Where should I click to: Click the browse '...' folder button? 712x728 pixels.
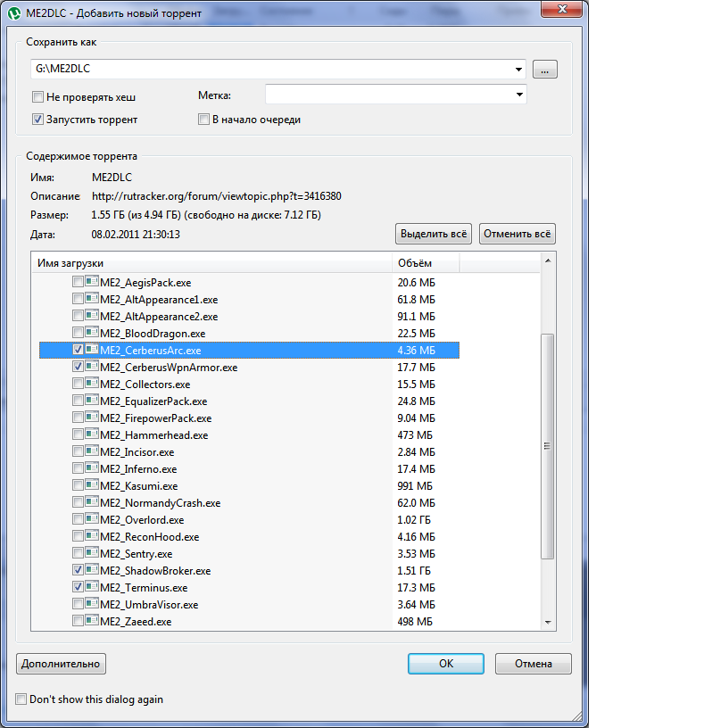point(545,70)
